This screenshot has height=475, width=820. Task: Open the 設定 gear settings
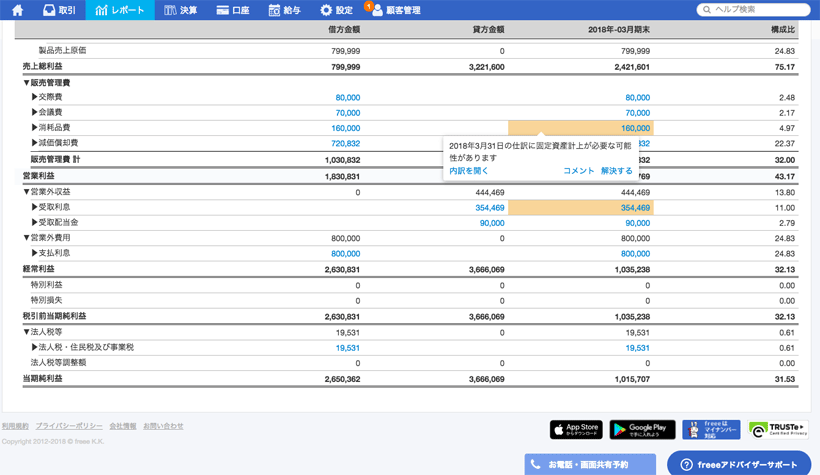point(336,10)
